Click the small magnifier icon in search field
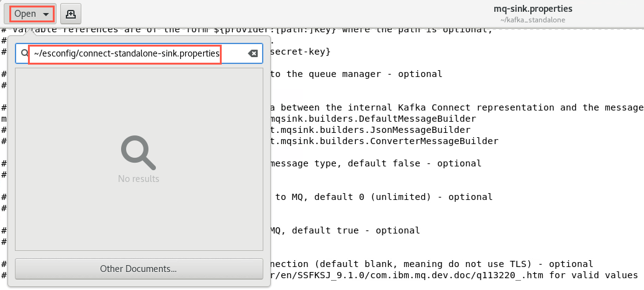Image resolution: width=644 pixels, height=290 pixels. pyautogui.click(x=24, y=53)
